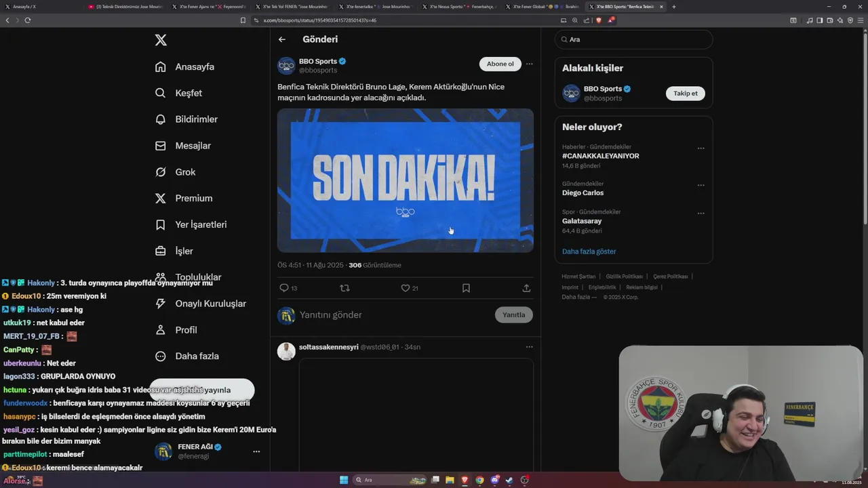Open Onaylı Kuruluşlar page
This screenshot has height=488, width=868.
(200, 304)
